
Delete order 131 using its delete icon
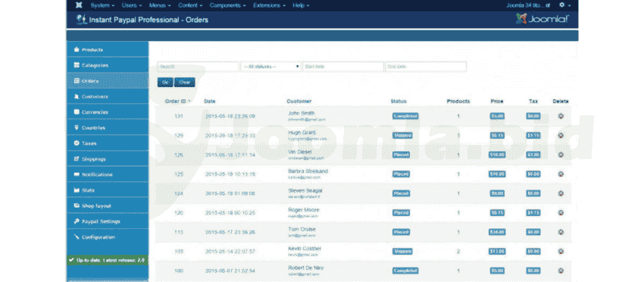pos(561,116)
